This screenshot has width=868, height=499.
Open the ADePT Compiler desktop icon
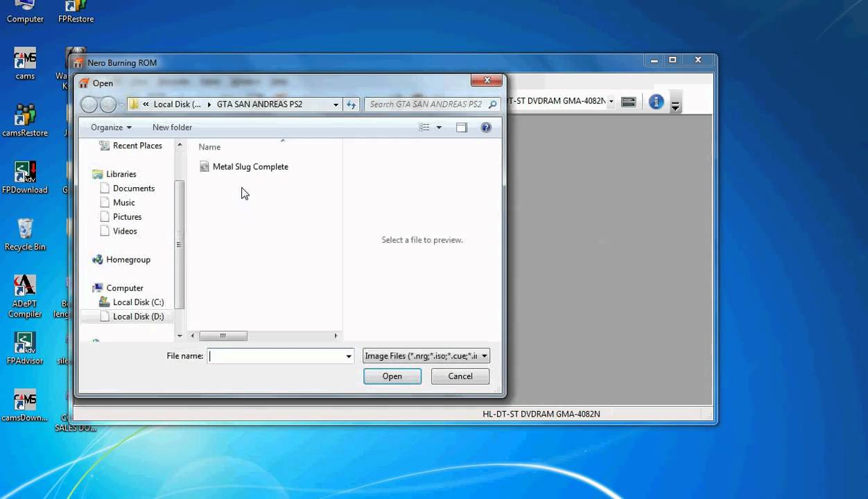tap(25, 297)
